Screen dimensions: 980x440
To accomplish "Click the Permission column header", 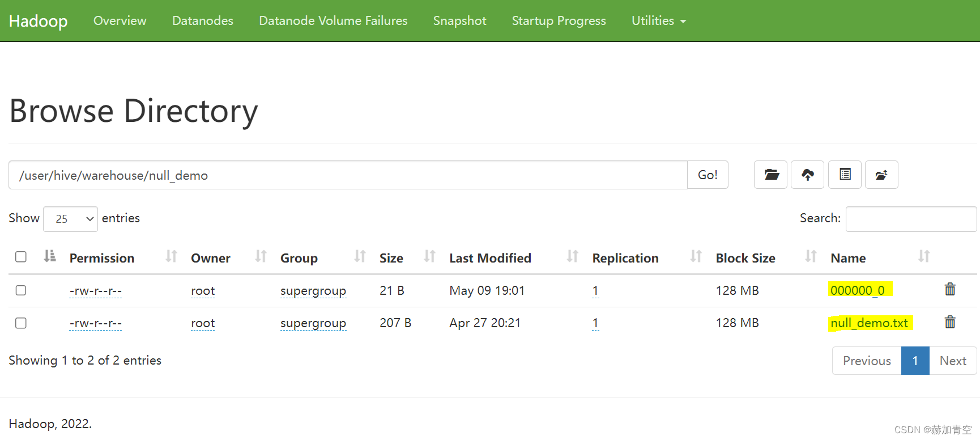I will [102, 258].
